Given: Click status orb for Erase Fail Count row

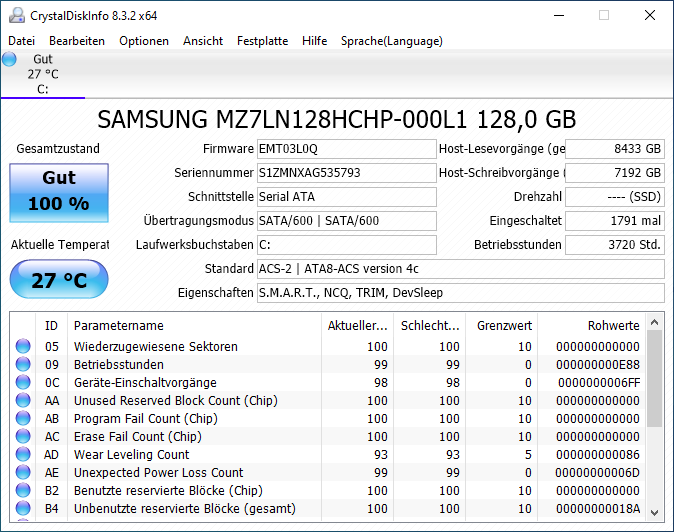Looking at the screenshot, I should click(23, 436).
